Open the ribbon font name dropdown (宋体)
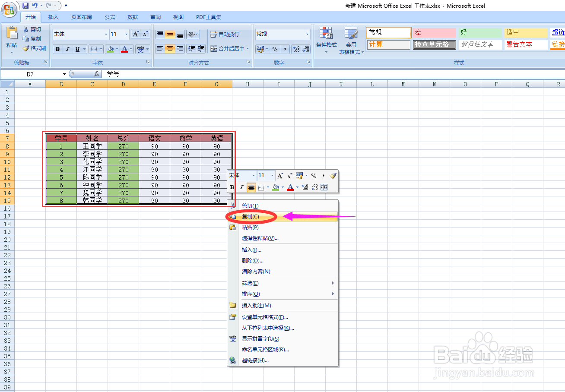565x392 pixels. 106,34
